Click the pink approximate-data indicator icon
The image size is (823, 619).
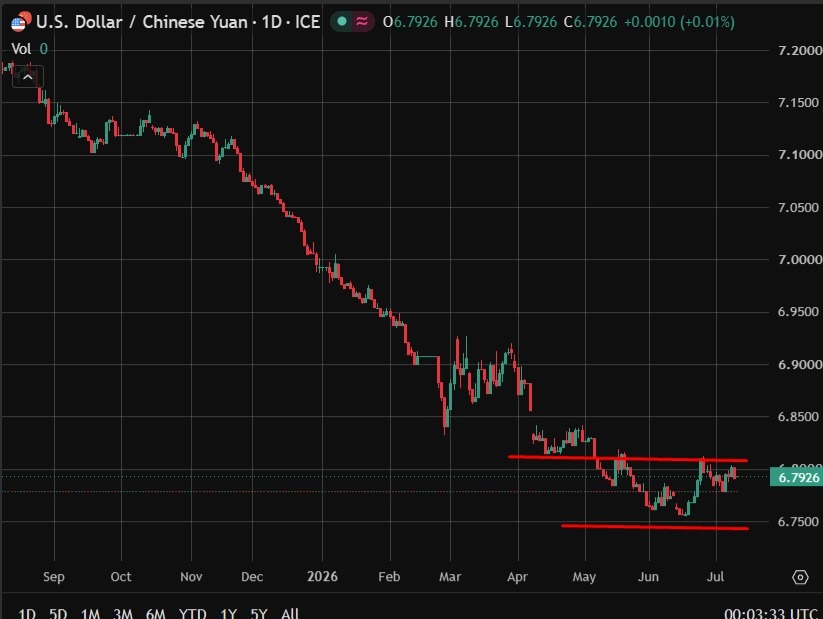[x=362, y=22]
